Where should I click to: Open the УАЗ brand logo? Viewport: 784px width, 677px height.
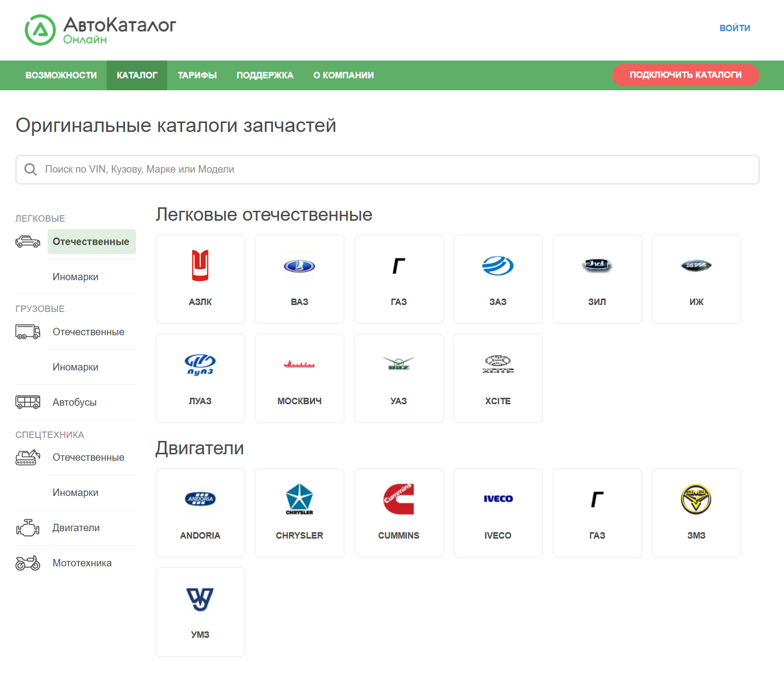click(399, 364)
